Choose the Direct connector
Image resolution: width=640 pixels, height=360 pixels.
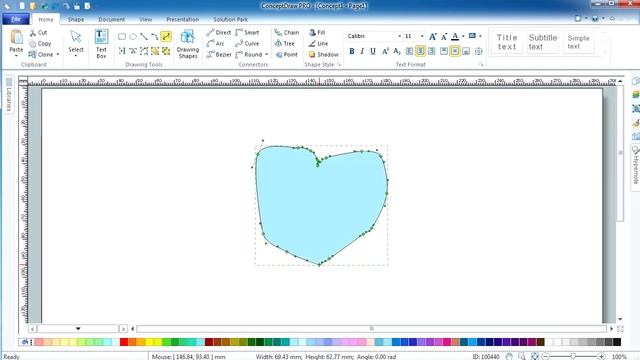click(219, 32)
